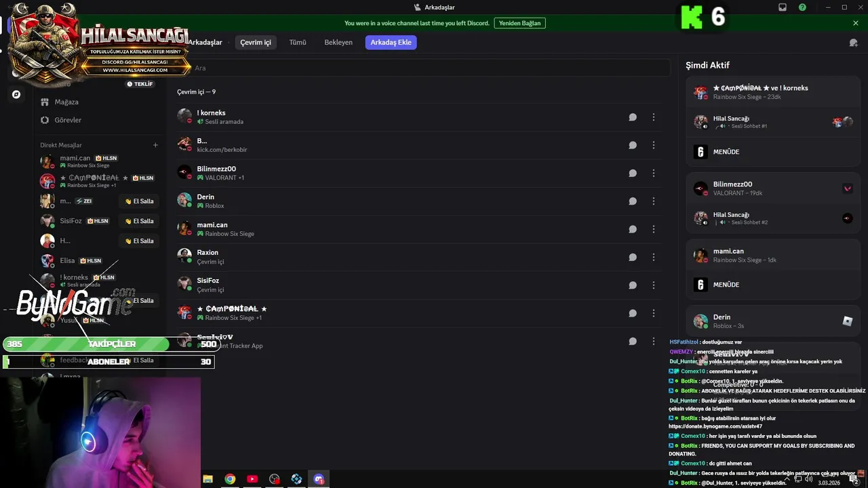868x488 pixels.
Task: Switch to Çevrim içi tab
Action: pyautogui.click(x=256, y=42)
